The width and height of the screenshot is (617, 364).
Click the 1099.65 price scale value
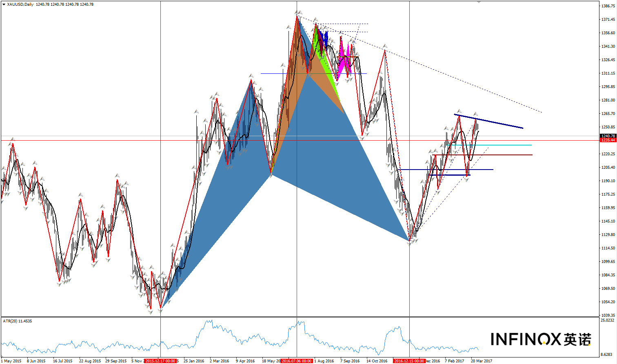pyautogui.click(x=608, y=262)
